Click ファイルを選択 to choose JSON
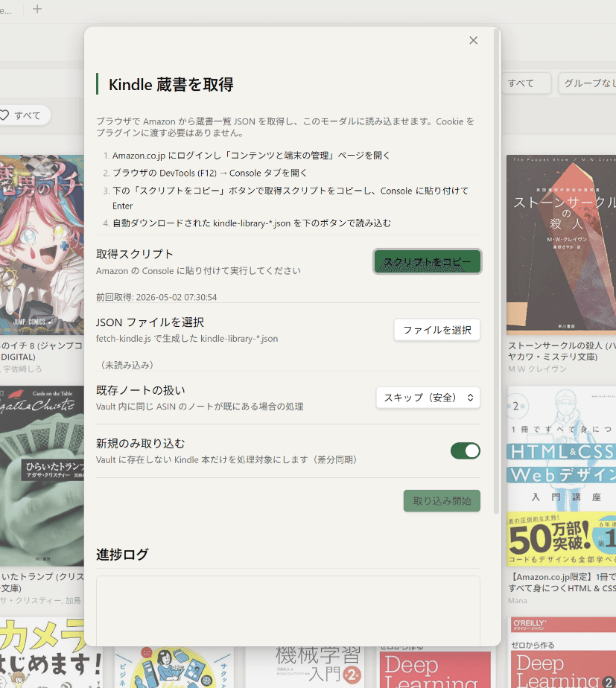This screenshot has width=616, height=688. click(437, 330)
